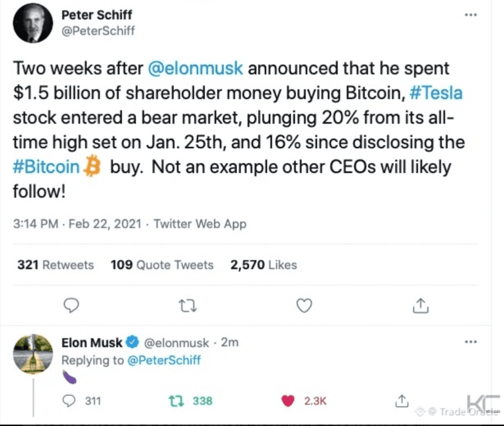
Task: Click Elon Musk's profile avatar
Action: pyautogui.click(x=33, y=354)
